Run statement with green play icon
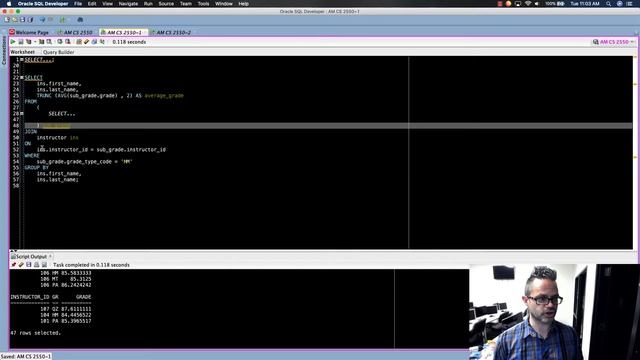The width and height of the screenshot is (640, 360). 13,42
